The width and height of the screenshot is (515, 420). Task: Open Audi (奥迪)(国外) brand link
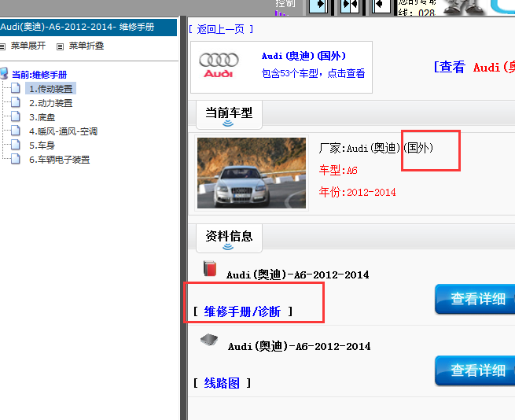[x=303, y=56]
